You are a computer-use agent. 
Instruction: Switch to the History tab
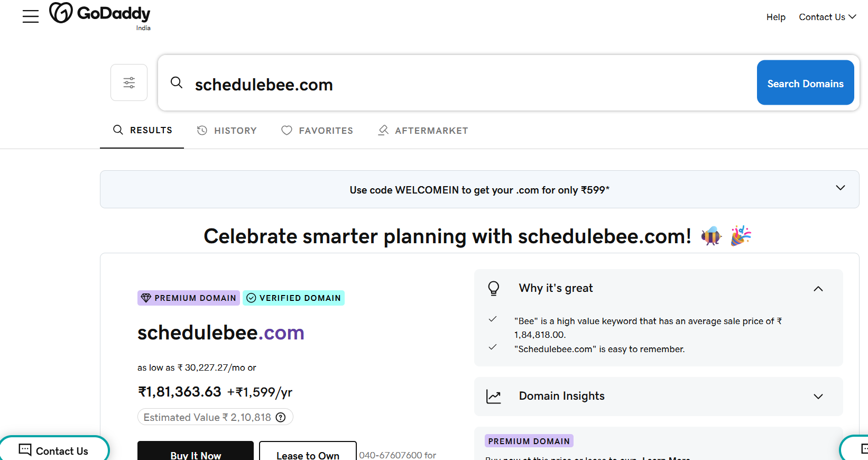coord(227,131)
